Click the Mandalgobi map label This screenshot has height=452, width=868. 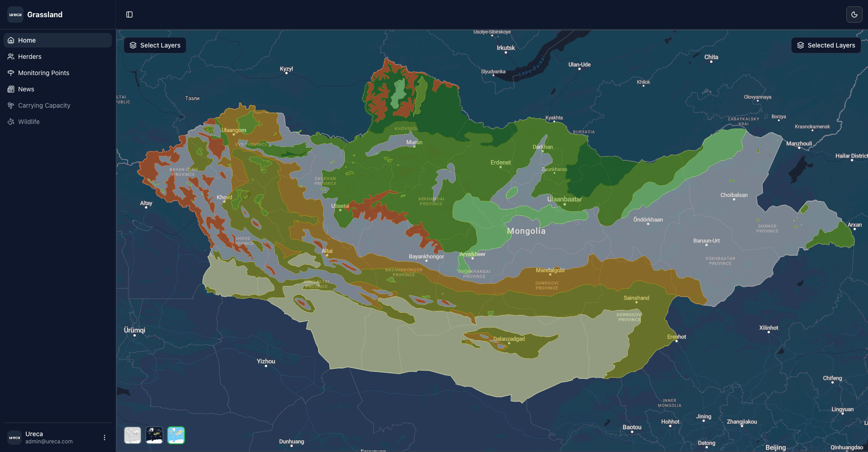(x=550, y=270)
